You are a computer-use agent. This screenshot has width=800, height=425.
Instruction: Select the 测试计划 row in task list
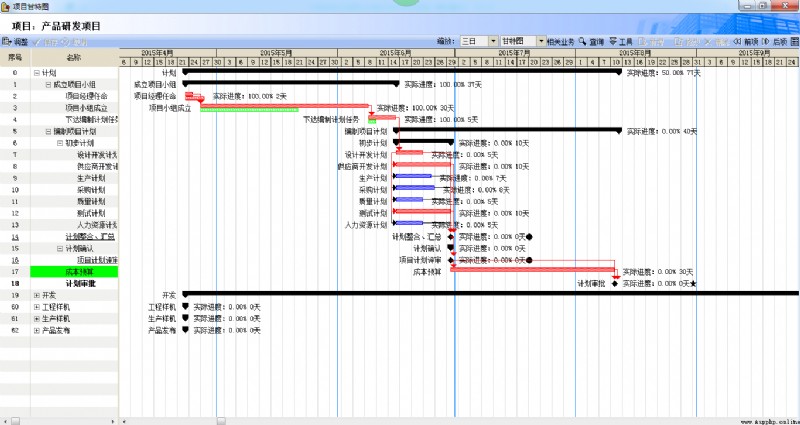(59, 214)
